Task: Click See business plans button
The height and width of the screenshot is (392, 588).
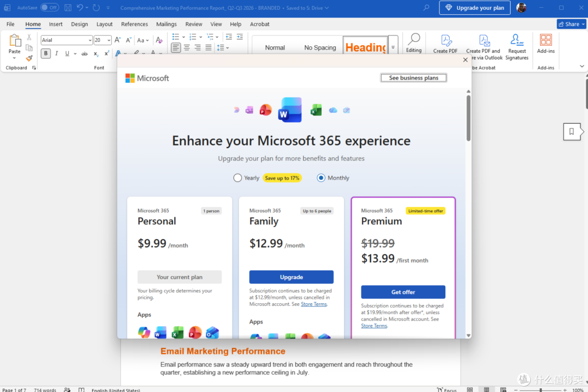Action: pyautogui.click(x=414, y=78)
